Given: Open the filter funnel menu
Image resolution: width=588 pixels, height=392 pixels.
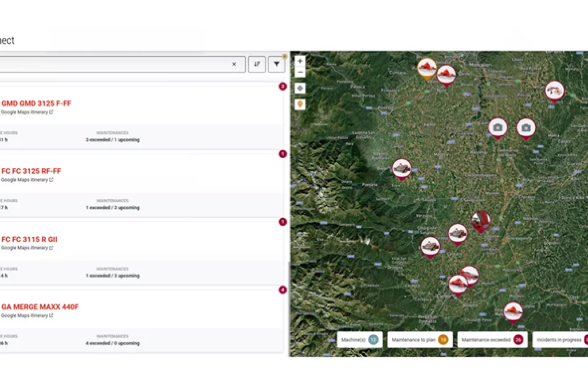Looking at the screenshot, I should (276, 64).
